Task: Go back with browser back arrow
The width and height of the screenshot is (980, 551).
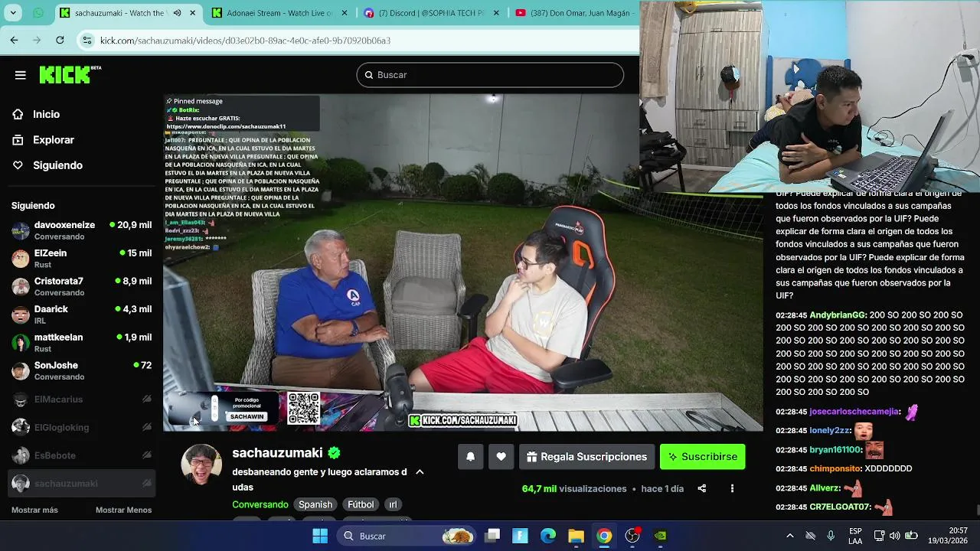Action: [14, 40]
